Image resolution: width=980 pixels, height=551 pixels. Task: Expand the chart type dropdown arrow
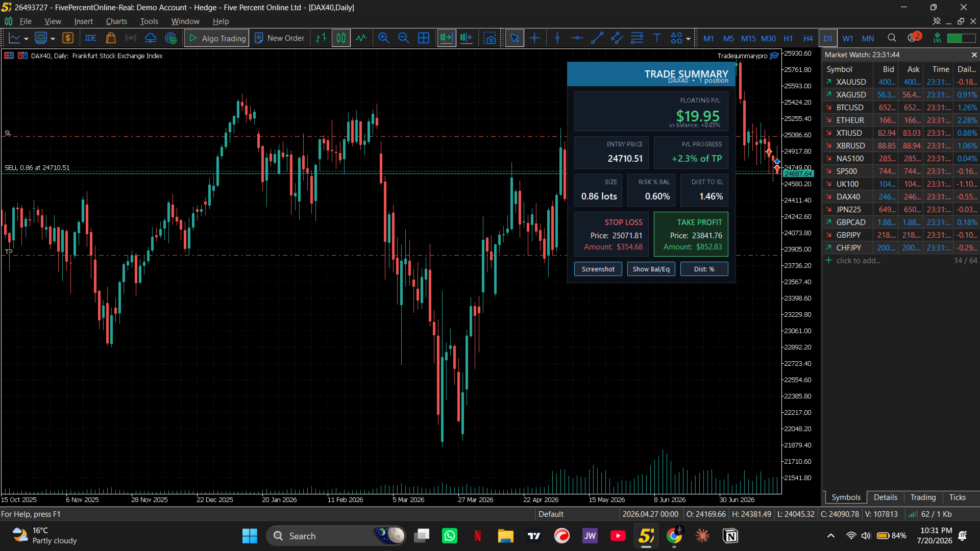click(x=26, y=39)
